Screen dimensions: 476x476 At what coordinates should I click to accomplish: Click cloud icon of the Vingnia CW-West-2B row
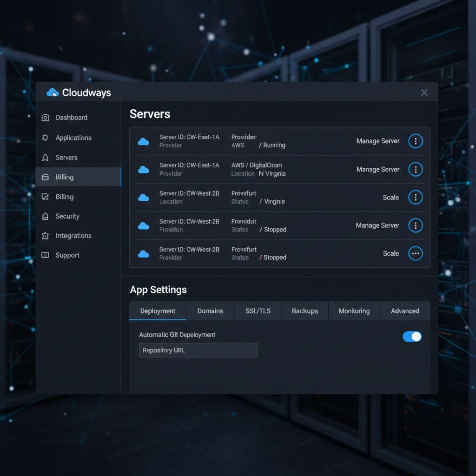[144, 198]
